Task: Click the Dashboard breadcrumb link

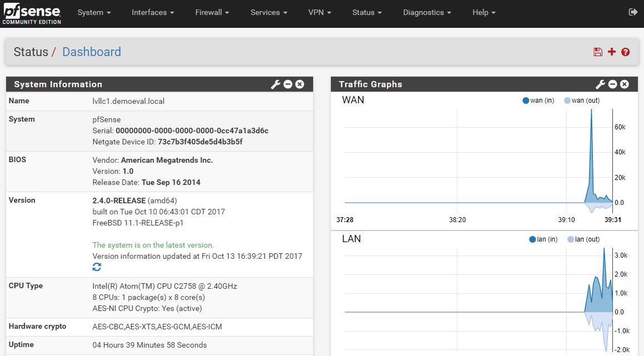Action: click(x=92, y=52)
